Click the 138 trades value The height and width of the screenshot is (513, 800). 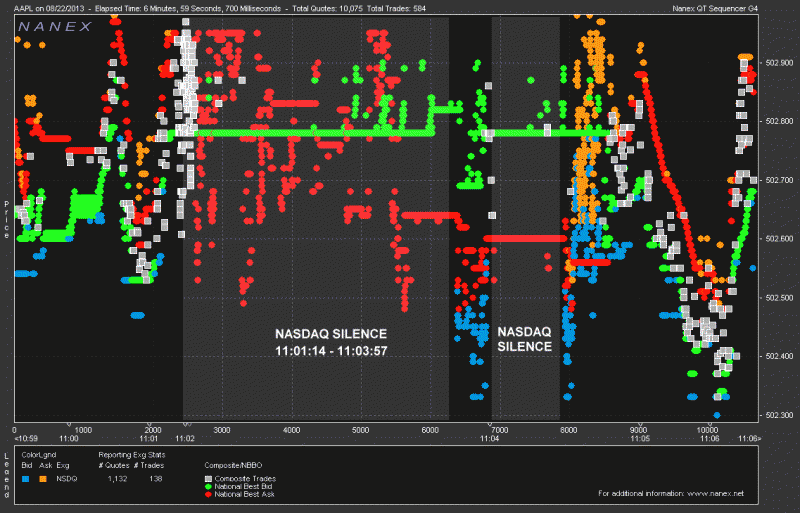[155, 479]
